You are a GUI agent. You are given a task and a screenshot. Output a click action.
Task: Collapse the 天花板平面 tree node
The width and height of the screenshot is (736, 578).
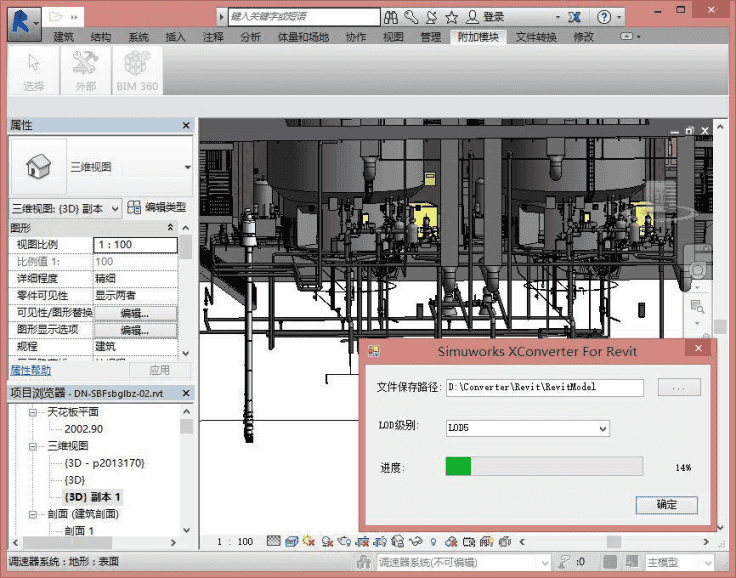click(x=33, y=412)
